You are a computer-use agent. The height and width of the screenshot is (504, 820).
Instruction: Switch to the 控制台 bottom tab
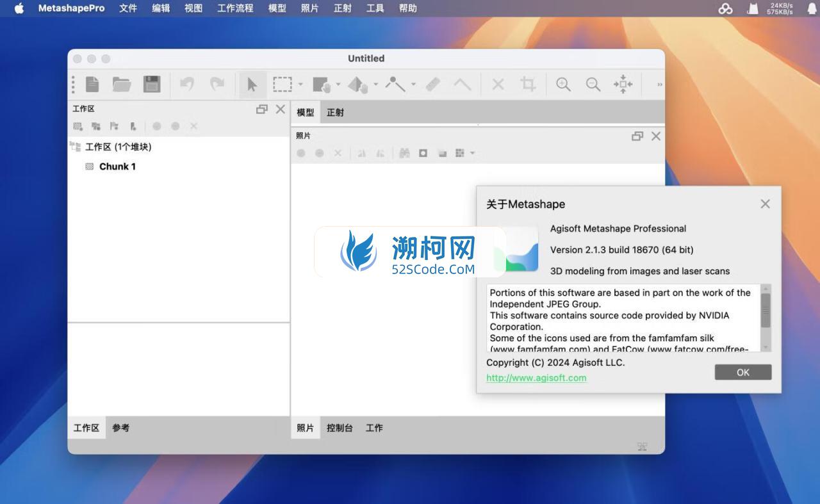point(340,428)
